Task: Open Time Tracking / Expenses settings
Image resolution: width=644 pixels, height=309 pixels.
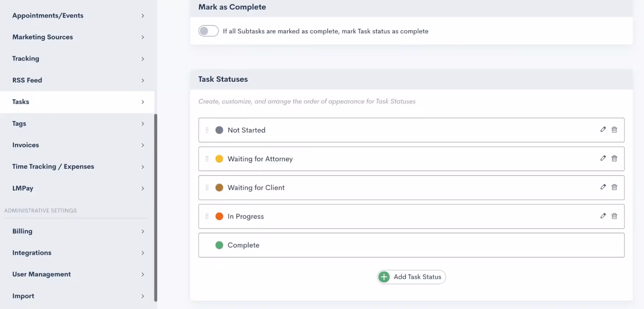Action: (x=53, y=167)
